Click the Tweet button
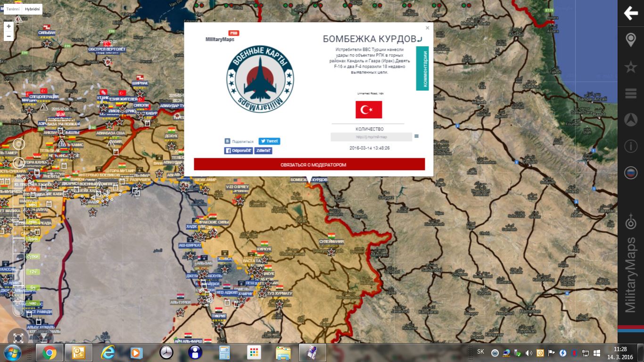The width and height of the screenshot is (644, 362). coord(269,141)
